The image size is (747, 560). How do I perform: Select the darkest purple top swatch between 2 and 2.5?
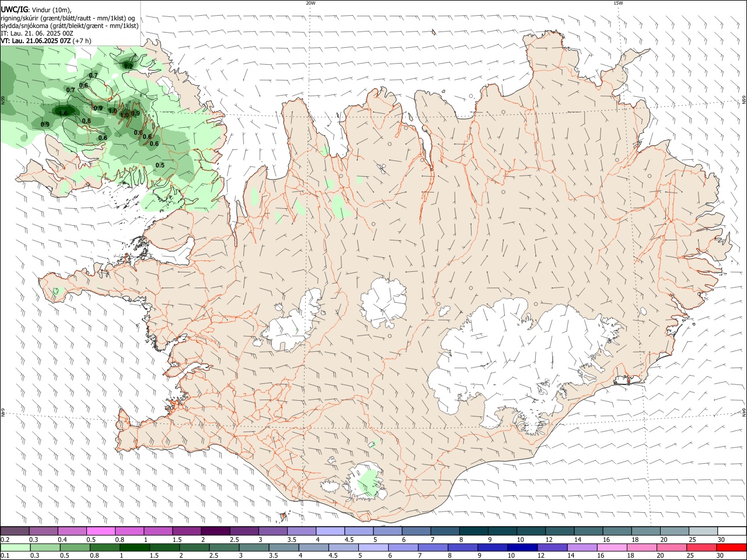(215, 531)
